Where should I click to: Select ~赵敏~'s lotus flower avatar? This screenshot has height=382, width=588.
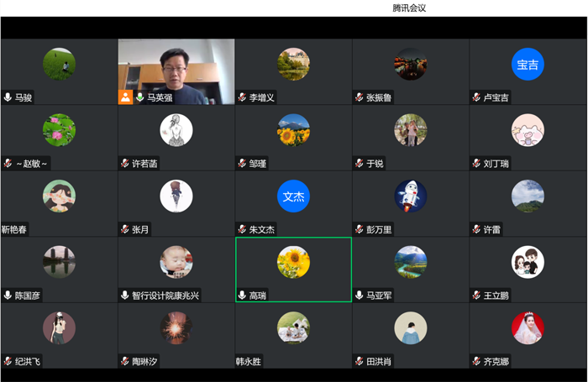click(60, 130)
